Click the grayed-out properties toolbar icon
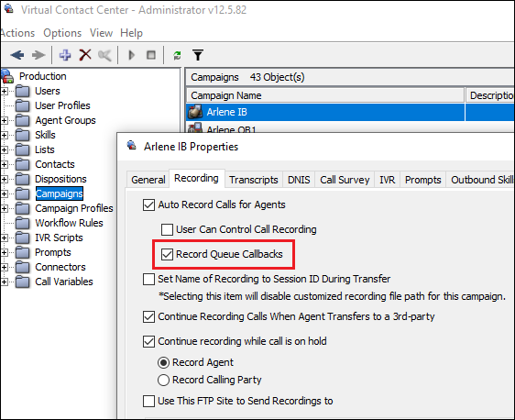Screen dimensions: 515x420 click(x=104, y=55)
